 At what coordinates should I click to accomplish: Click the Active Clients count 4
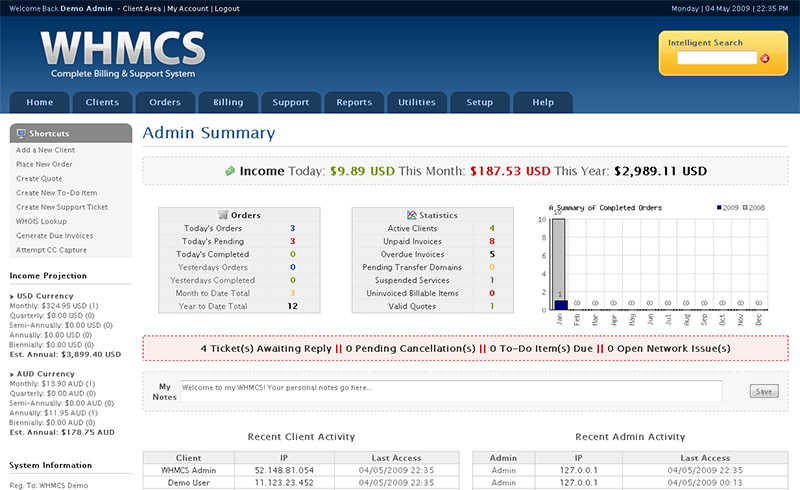(492, 228)
